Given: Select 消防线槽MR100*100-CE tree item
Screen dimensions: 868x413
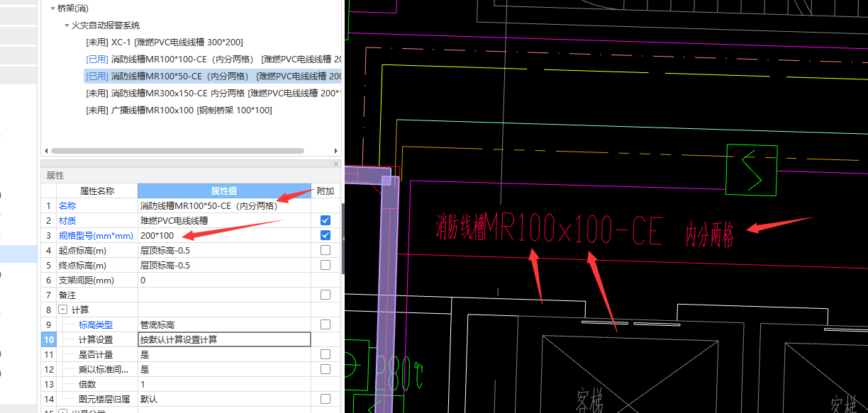Looking at the screenshot, I should tap(213, 59).
